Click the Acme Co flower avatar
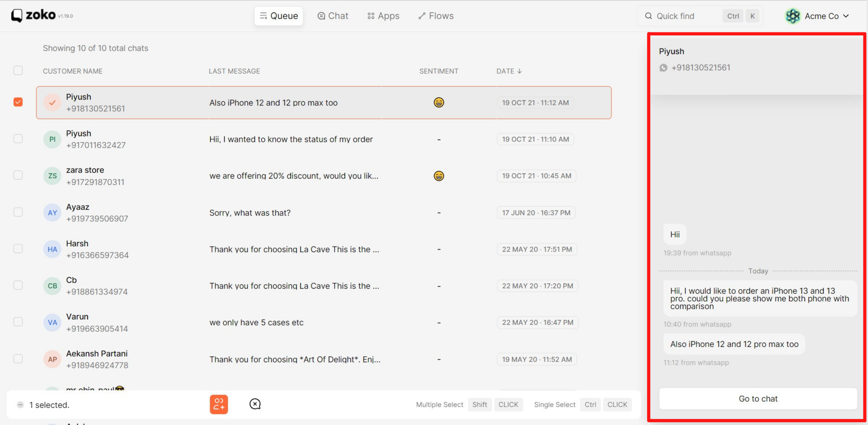The height and width of the screenshot is (425, 868). point(793,16)
